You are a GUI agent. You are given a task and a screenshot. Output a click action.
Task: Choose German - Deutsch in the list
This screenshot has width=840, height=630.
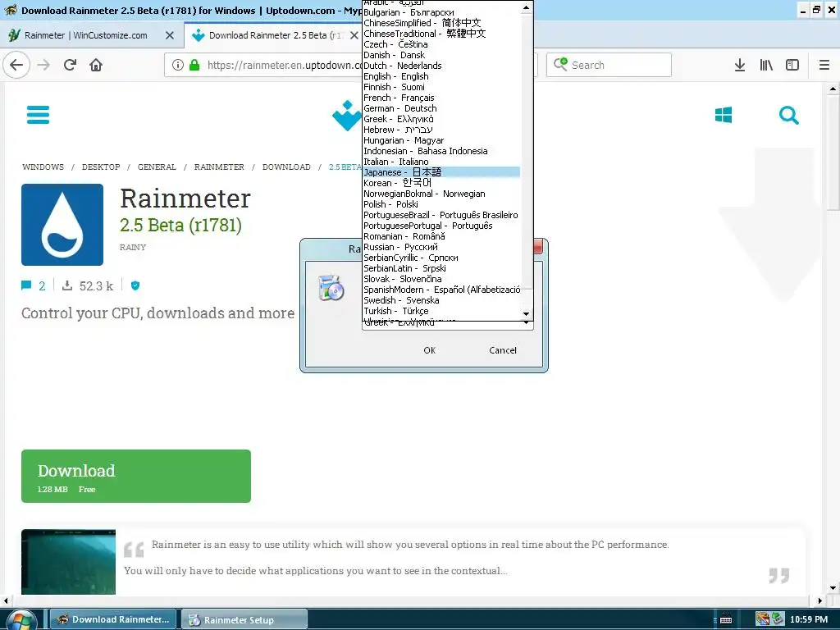(x=441, y=108)
